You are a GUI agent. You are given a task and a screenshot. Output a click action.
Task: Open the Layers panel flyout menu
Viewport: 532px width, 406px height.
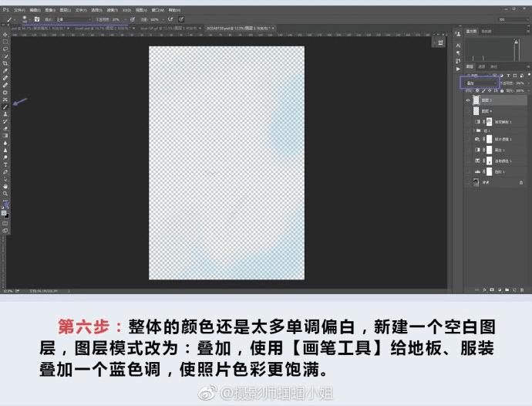click(x=527, y=66)
